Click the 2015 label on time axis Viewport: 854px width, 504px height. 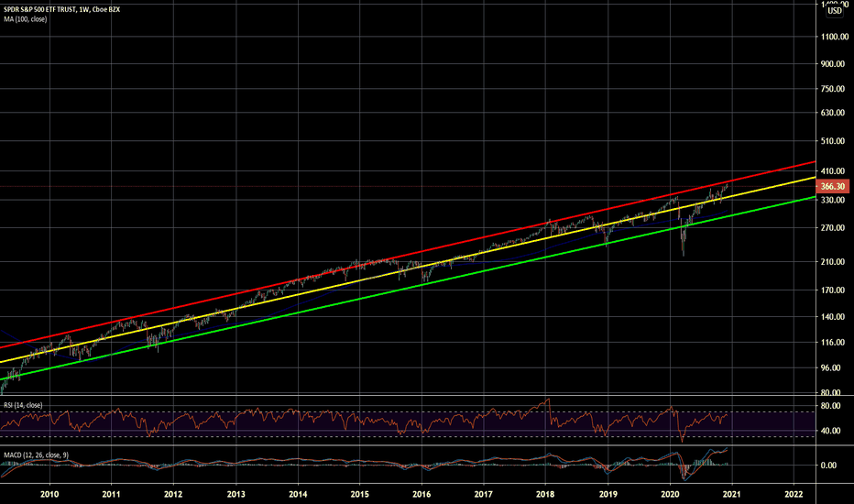click(359, 494)
